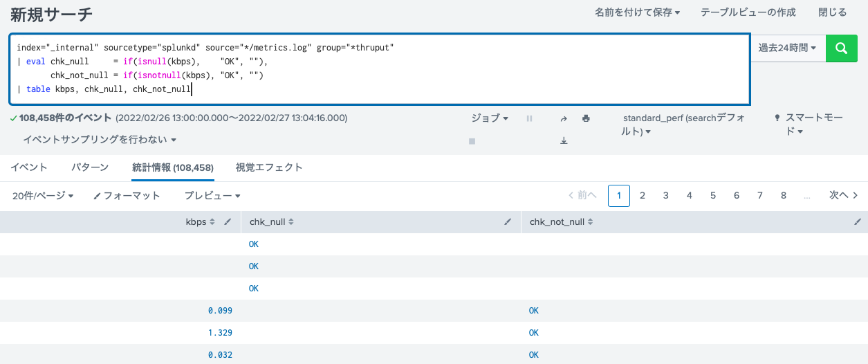This screenshot has height=364, width=868.
Task: Open 過去24時間 time range picker
Action: pos(787,48)
